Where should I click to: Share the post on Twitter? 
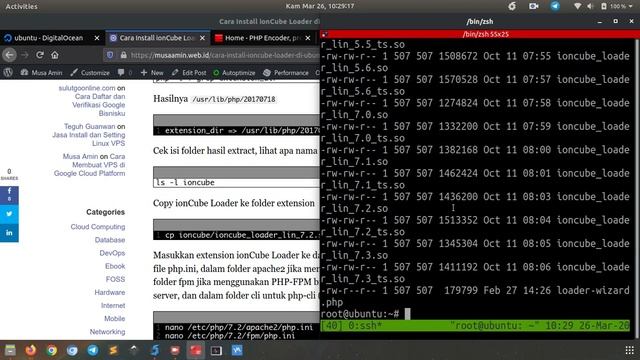click(9, 213)
